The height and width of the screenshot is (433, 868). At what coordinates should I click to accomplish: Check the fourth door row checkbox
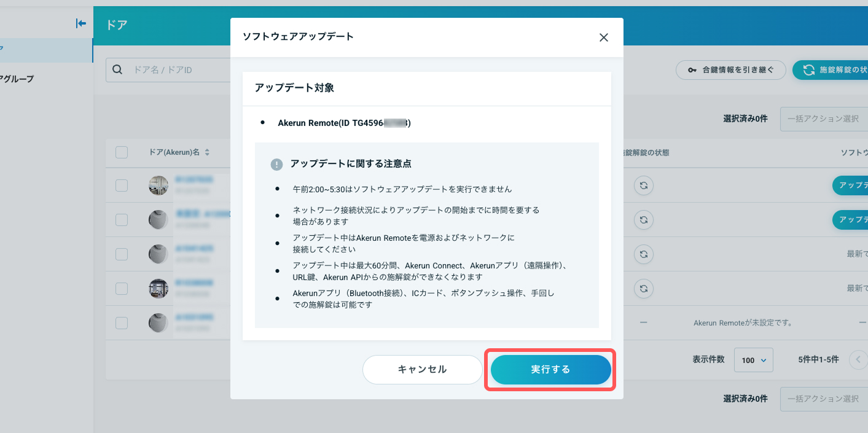122,289
